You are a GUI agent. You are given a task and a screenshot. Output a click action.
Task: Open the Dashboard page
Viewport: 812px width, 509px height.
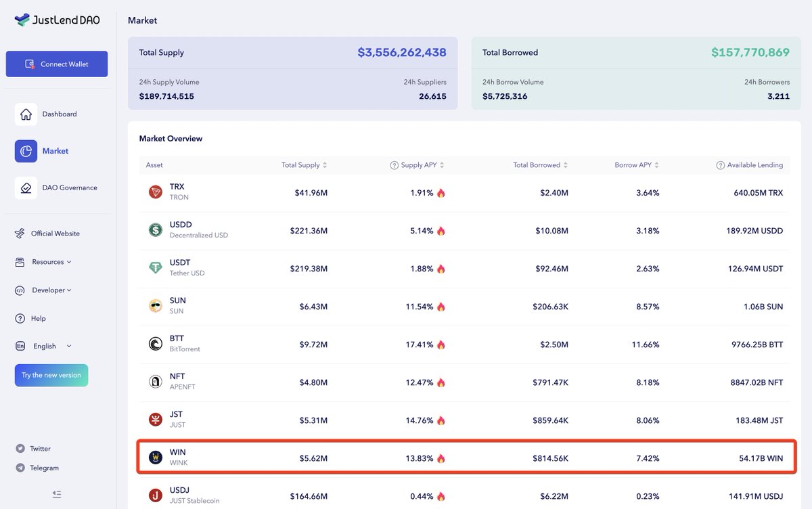point(59,114)
